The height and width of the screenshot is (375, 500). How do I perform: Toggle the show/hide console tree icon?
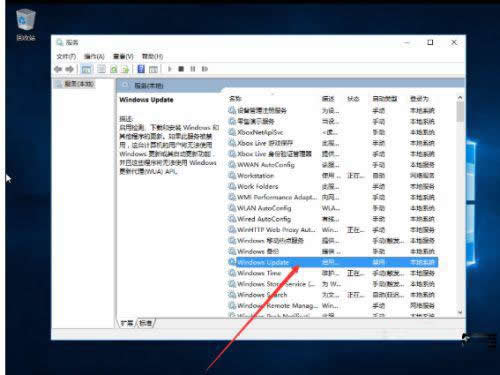[86, 69]
